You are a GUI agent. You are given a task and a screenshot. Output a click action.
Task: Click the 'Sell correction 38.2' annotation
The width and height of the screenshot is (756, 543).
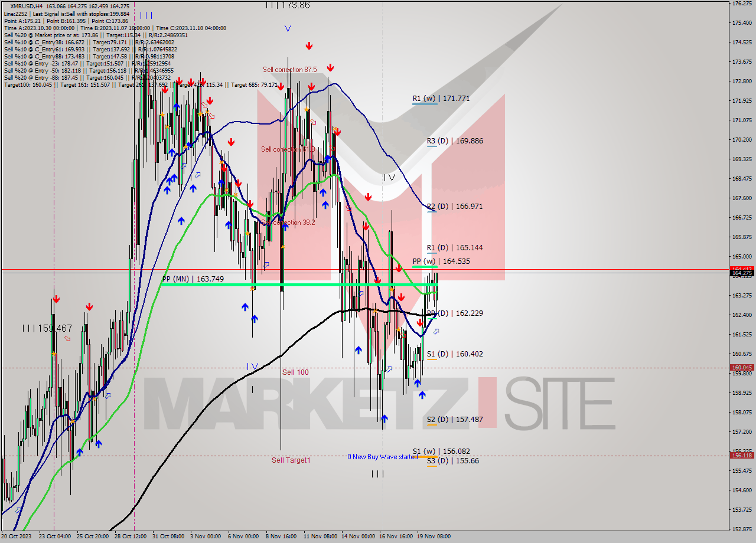click(x=288, y=223)
